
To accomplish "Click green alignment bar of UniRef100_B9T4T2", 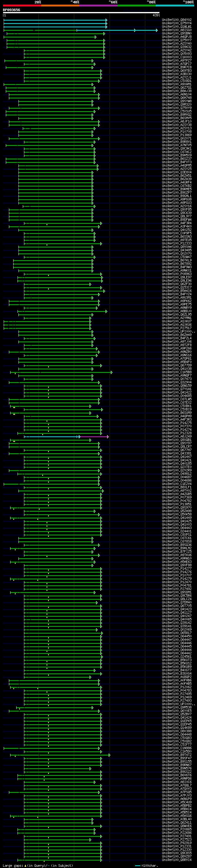I will click(x=60, y=755).
